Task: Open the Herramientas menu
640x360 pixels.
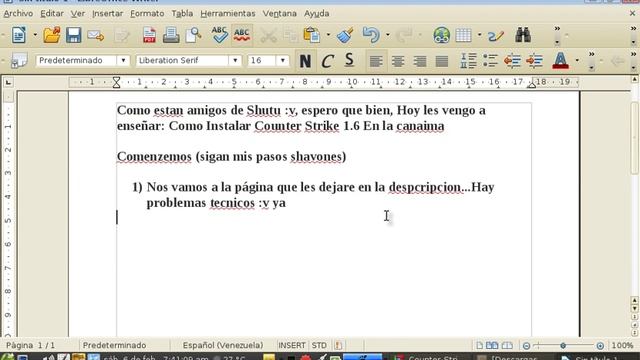Action: [227, 13]
